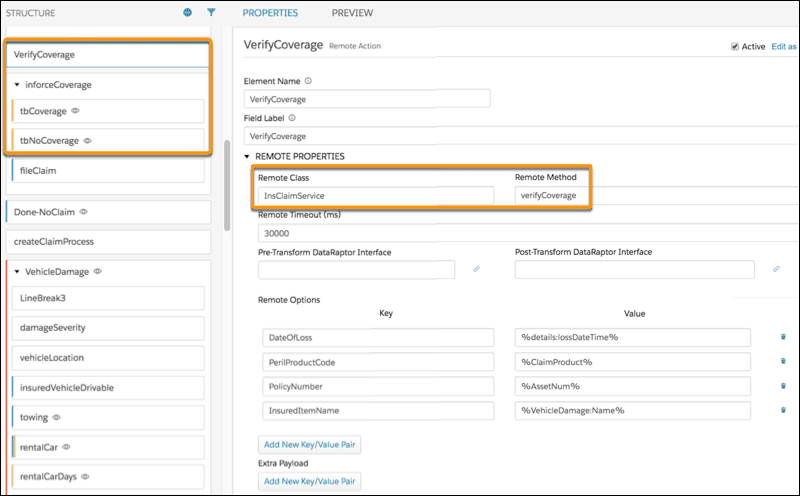Image resolution: width=800 pixels, height=496 pixels.
Task: Click info icon next to Element Name
Action: click(x=308, y=81)
